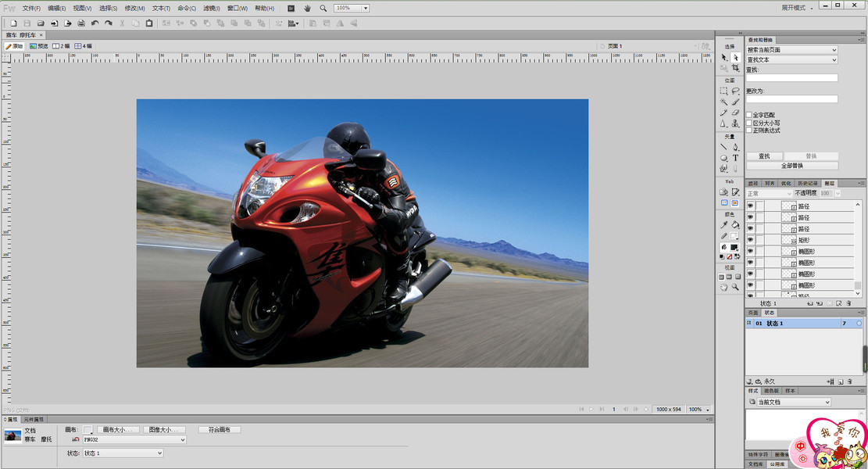
Task: Enable the 区分大小写 checkbox
Action: tap(749, 123)
